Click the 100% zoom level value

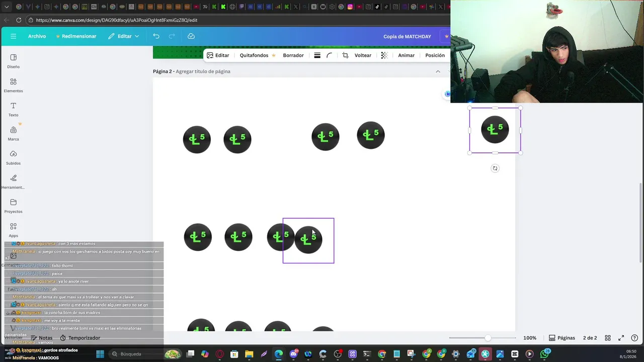(x=530, y=338)
